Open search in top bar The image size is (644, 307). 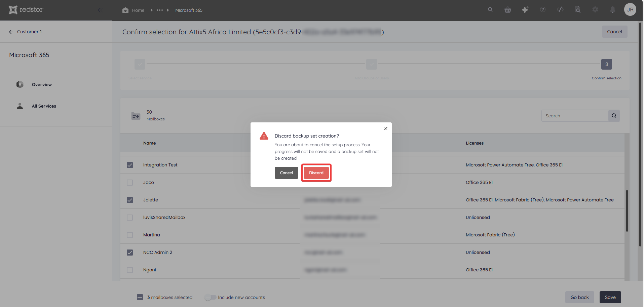(490, 10)
